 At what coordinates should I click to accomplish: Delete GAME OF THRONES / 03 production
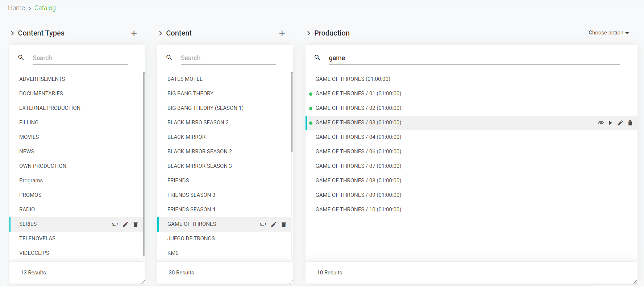coord(630,123)
